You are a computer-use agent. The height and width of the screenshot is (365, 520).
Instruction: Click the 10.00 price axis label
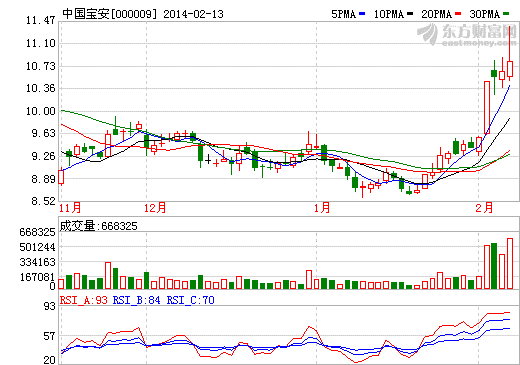[x=40, y=111]
